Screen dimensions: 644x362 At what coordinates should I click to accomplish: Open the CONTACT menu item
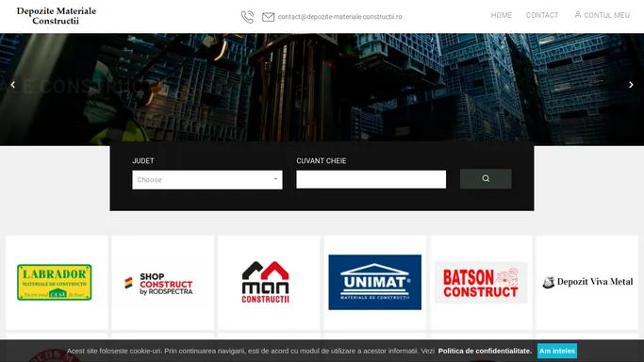click(542, 15)
